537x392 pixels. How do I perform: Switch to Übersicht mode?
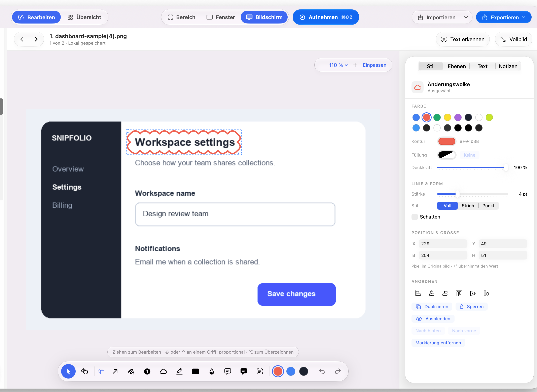84,17
